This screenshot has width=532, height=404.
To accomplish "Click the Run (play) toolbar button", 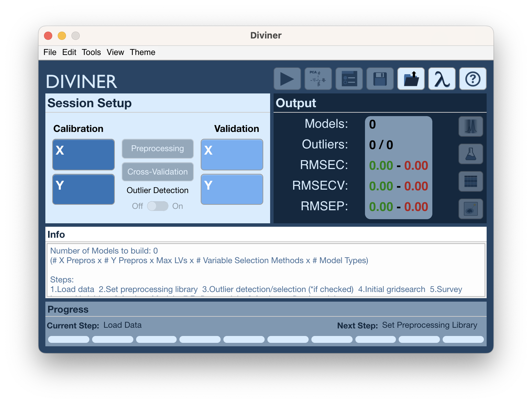I will pyautogui.click(x=287, y=79).
